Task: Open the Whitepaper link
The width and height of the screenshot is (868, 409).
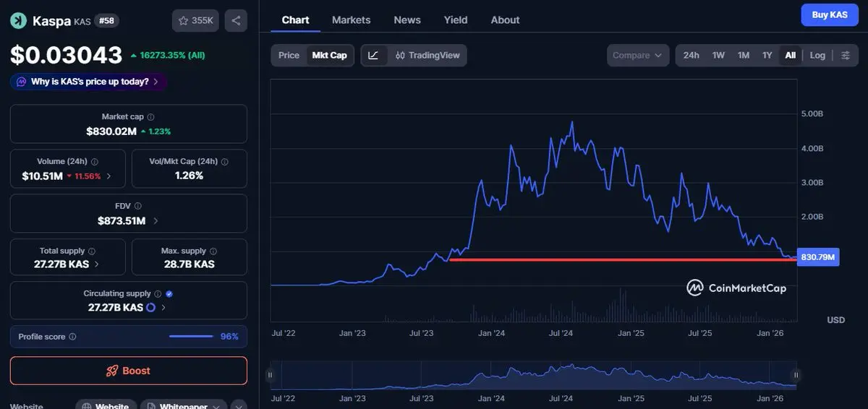Action: pyautogui.click(x=184, y=405)
